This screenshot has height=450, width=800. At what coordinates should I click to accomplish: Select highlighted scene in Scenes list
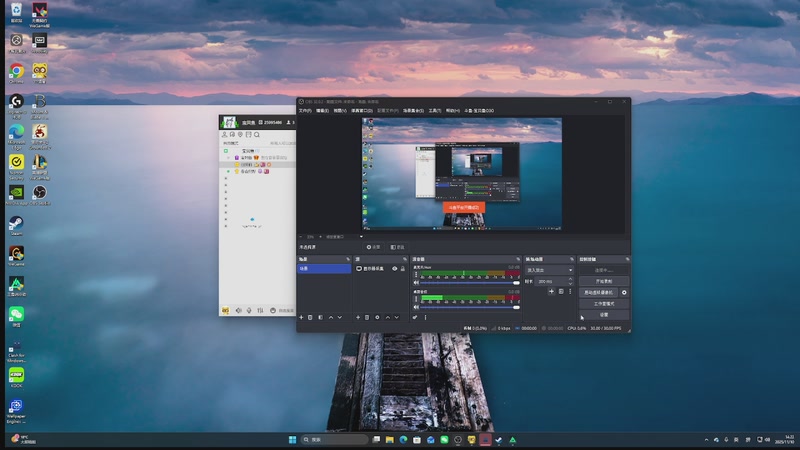pyautogui.click(x=324, y=268)
